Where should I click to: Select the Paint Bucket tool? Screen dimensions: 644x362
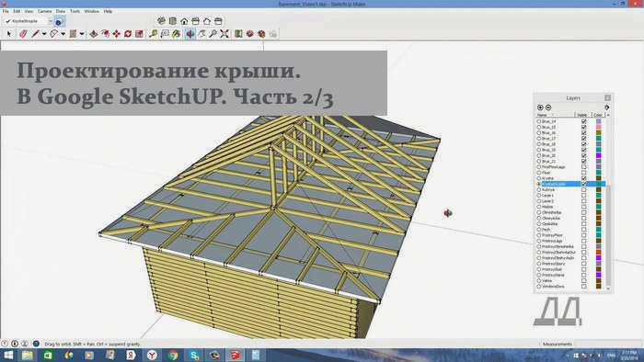click(x=177, y=34)
